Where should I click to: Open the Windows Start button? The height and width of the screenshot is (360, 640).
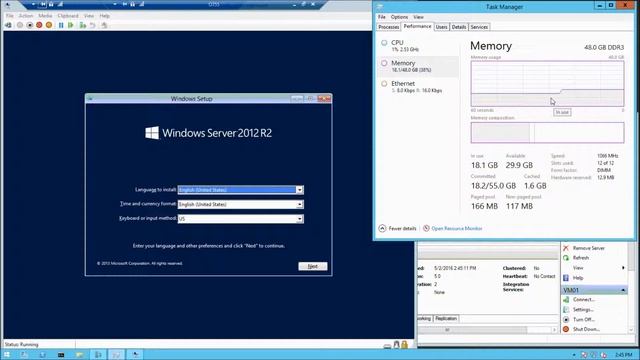coord(7,355)
